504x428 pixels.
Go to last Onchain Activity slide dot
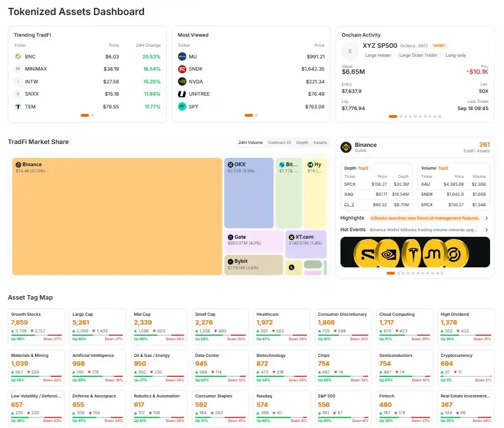(x=439, y=117)
